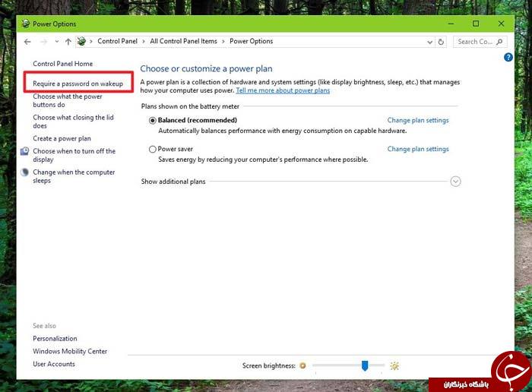532x392 pixels.
Task: Go up one level with up arrow
Action: [68, 42]
